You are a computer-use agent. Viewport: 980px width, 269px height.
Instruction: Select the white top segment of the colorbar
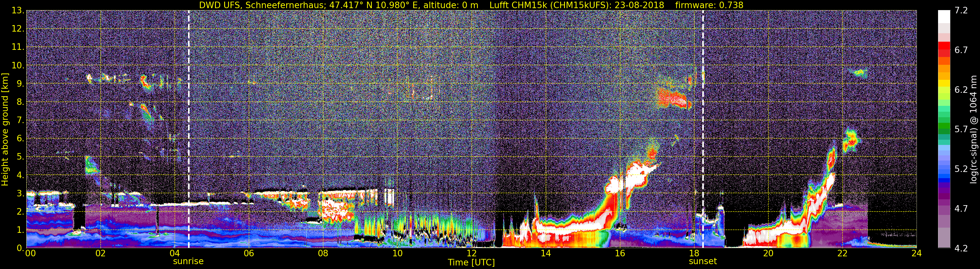944,17
